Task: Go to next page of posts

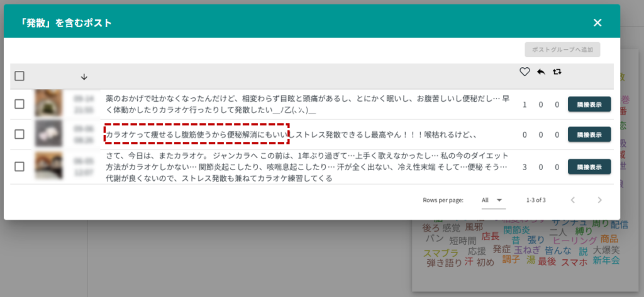Action: pyautogui.click(x=599, y=200)
